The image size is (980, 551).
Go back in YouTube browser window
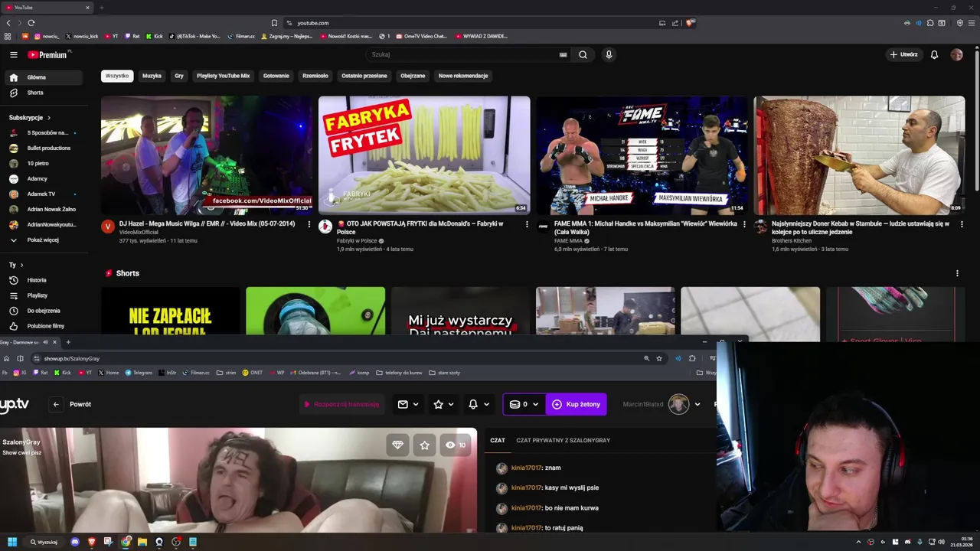[8, 23]
